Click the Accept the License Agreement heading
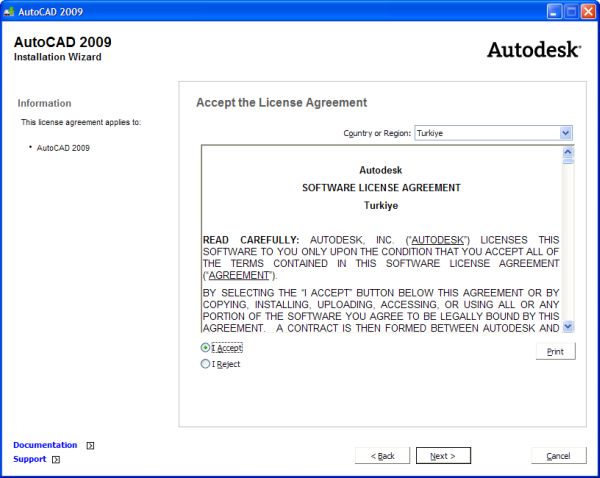 coord(282,103)
